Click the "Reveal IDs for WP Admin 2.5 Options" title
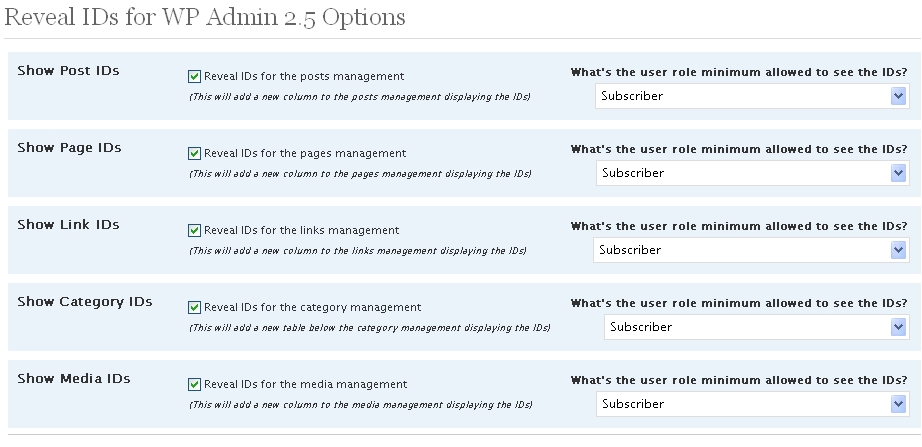 tap(206, 18)
